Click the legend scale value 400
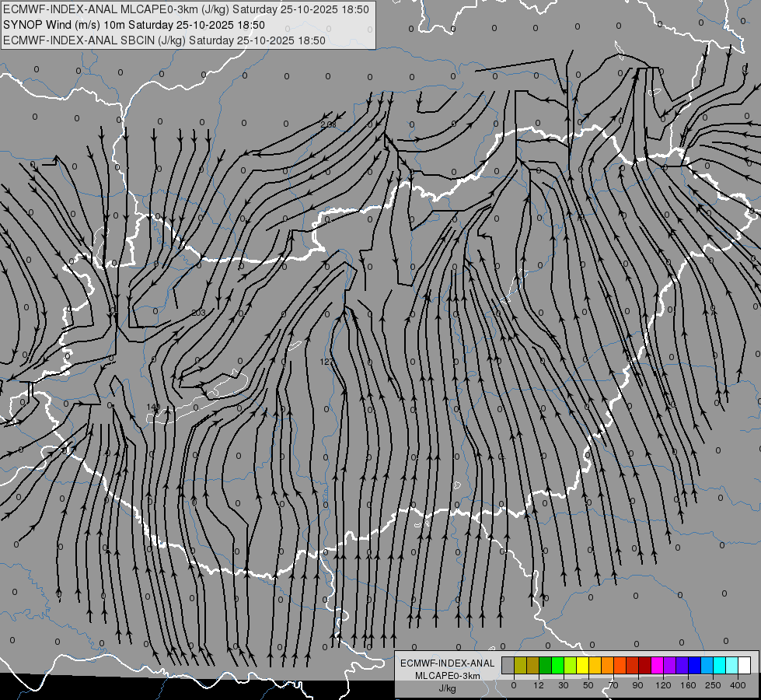761x700 pixels. click(x=738, y=685)
